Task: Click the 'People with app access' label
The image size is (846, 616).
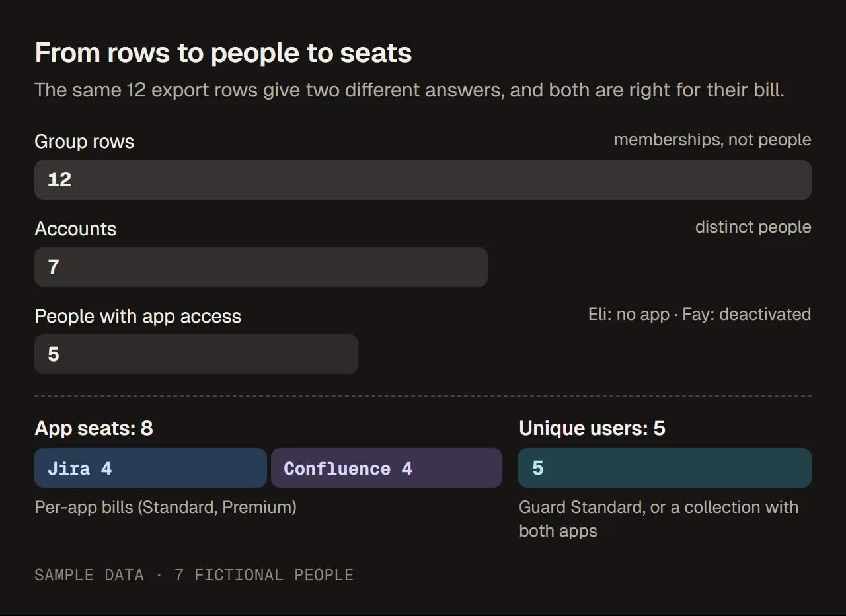Action: pyautogui.click(x=138, y=316)
